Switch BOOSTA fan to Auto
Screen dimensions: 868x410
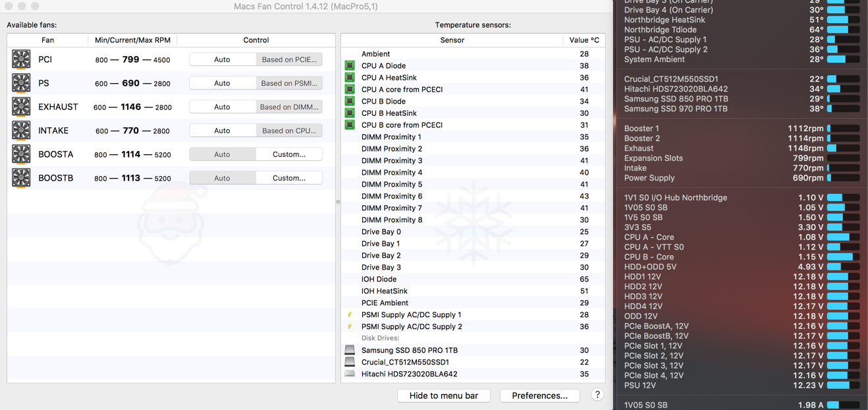coord(223,154)
